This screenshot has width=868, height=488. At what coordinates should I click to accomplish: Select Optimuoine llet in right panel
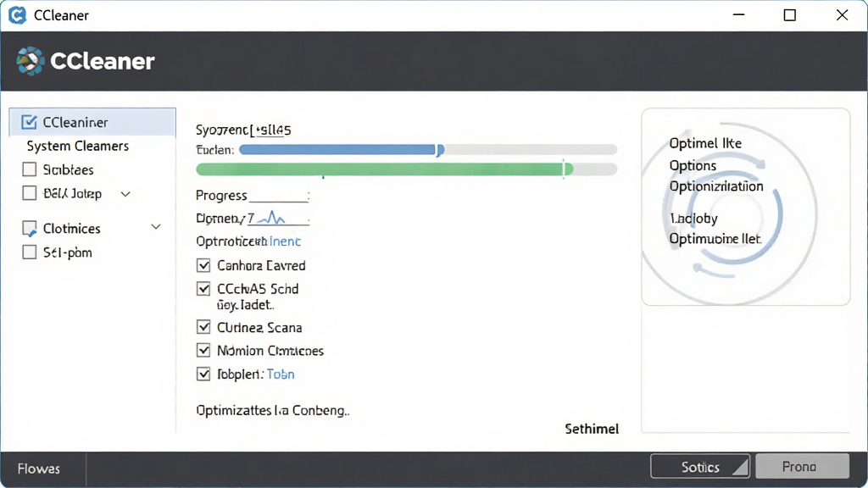[x=715, y=239]
